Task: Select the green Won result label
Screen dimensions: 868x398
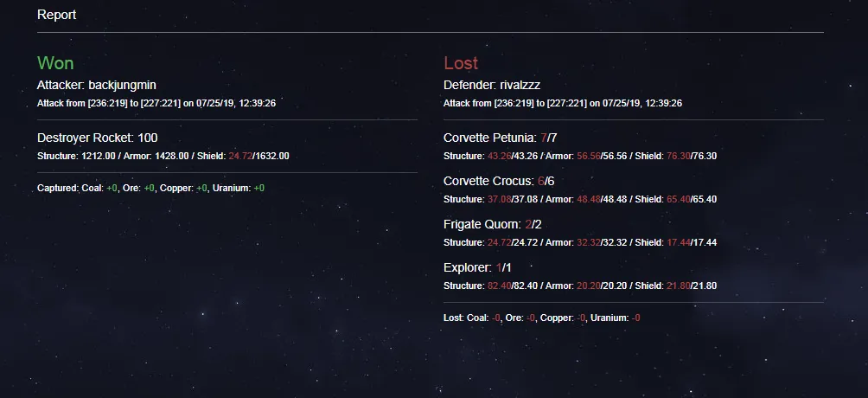Action: (55, 63)
